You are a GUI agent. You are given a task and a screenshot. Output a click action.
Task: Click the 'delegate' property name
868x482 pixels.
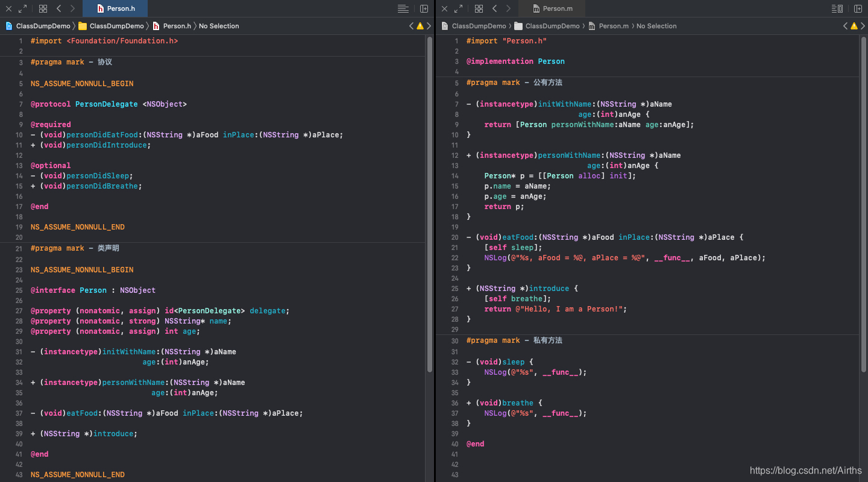(268, 311)
